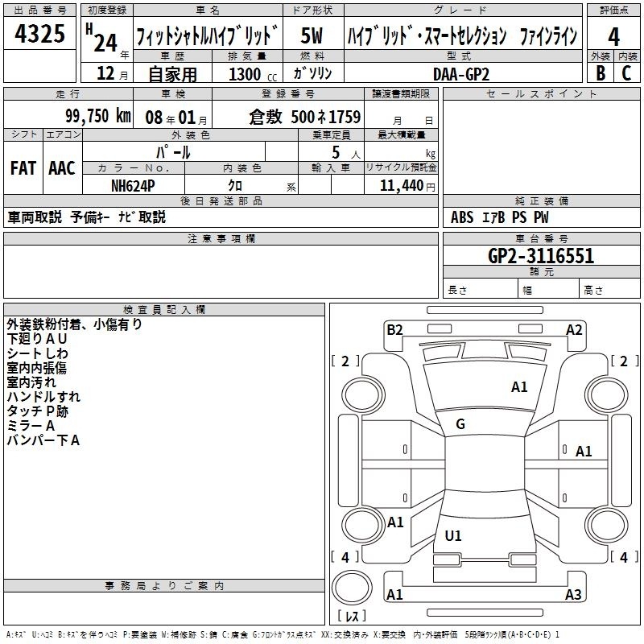Select the G windshield chip marker
This screenshot has height=644, width=644.
pos(460,424)
